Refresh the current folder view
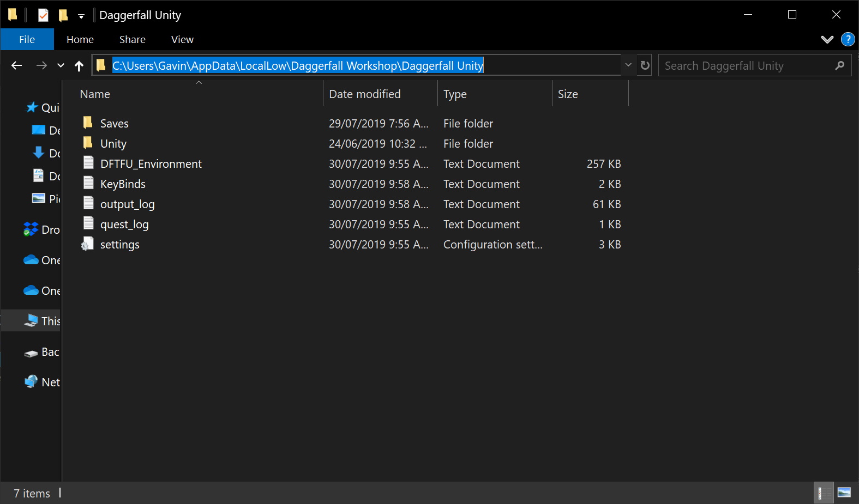 [x=645, y=65]
